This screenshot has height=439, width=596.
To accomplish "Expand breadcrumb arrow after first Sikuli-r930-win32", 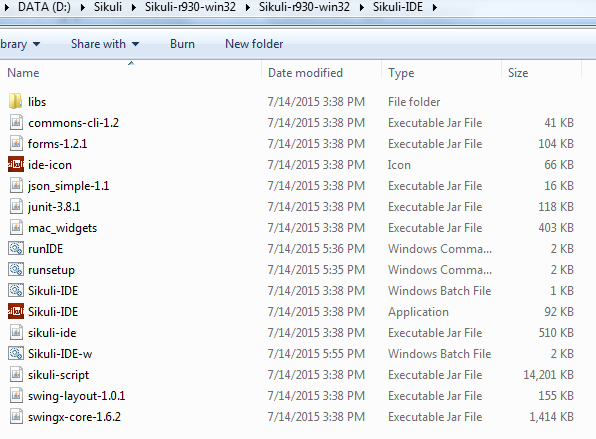I will 247,7.
